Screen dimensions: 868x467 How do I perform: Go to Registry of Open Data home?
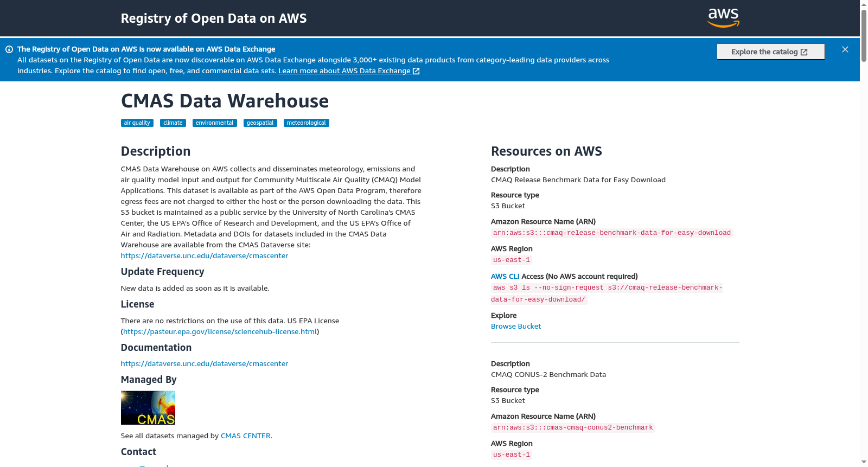[214, 18]
